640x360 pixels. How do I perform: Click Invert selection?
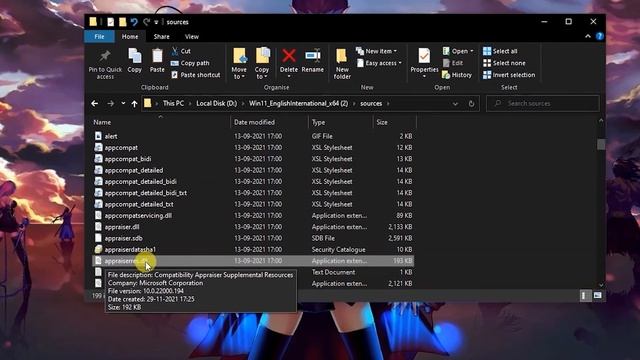point(509,75)
